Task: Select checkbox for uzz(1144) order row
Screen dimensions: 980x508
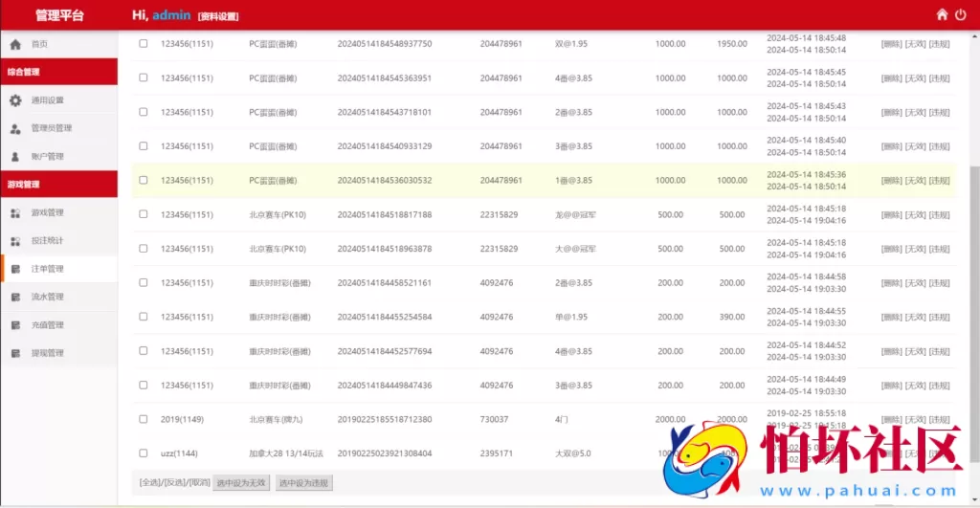Action: pyautogui.click(x=144, y=453)
